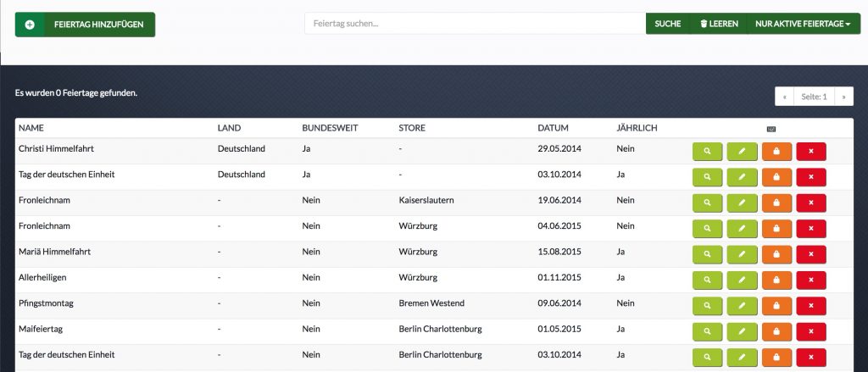The image size is (868, 372).
Task: Sort by the Name column header
Action: pos(31,128)
